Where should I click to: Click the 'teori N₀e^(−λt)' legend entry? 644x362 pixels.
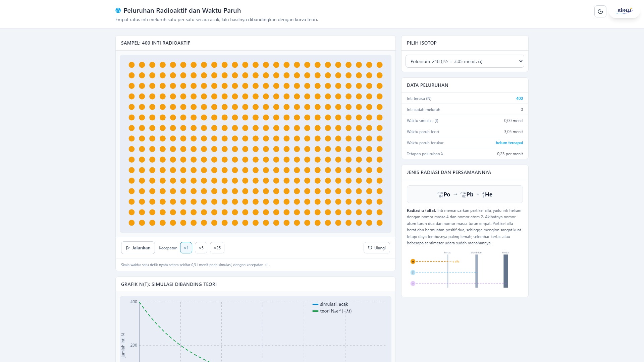332,311
